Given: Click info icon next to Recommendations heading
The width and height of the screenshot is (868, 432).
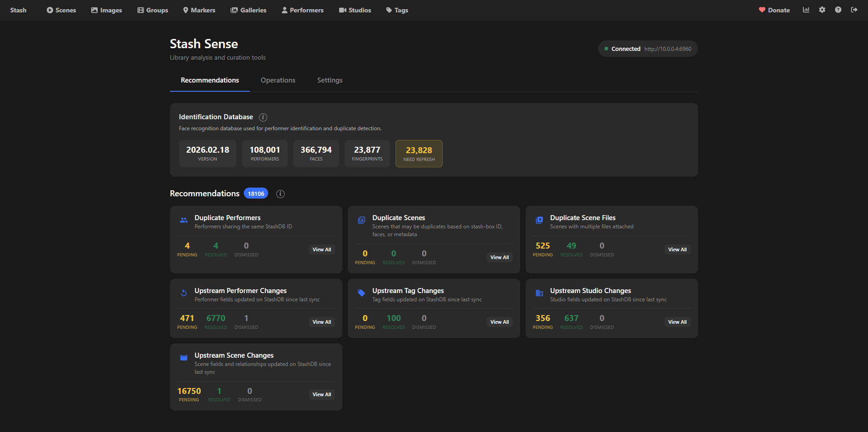Looking at the screenshot, I should [280, 194].
